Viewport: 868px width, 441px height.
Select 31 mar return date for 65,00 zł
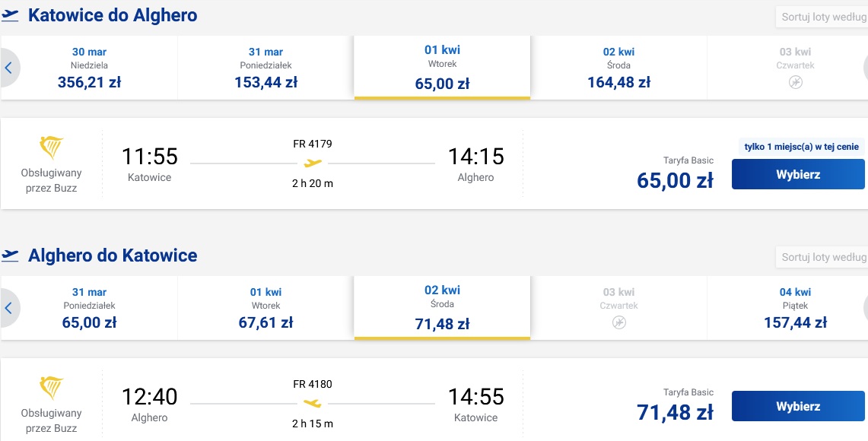89,308
